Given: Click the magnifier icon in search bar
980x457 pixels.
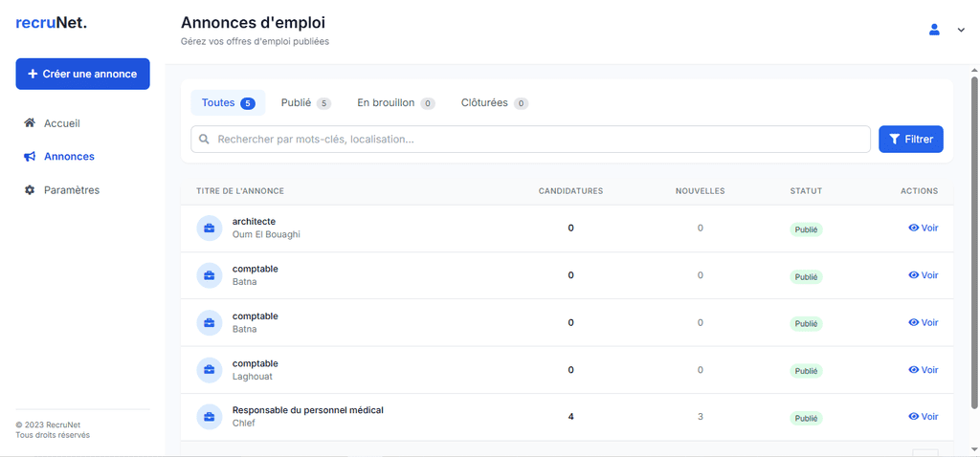Looking at the screenshot, I should (x=205, y=140).
